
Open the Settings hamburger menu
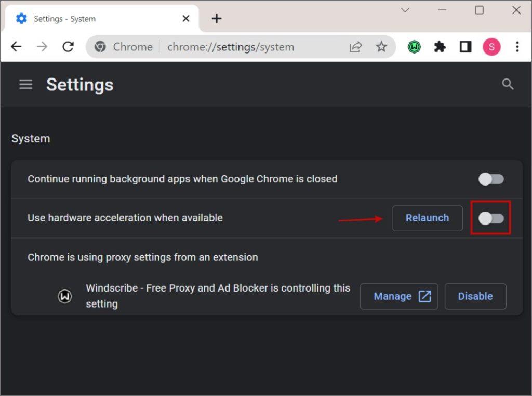(x=26, y=85)
